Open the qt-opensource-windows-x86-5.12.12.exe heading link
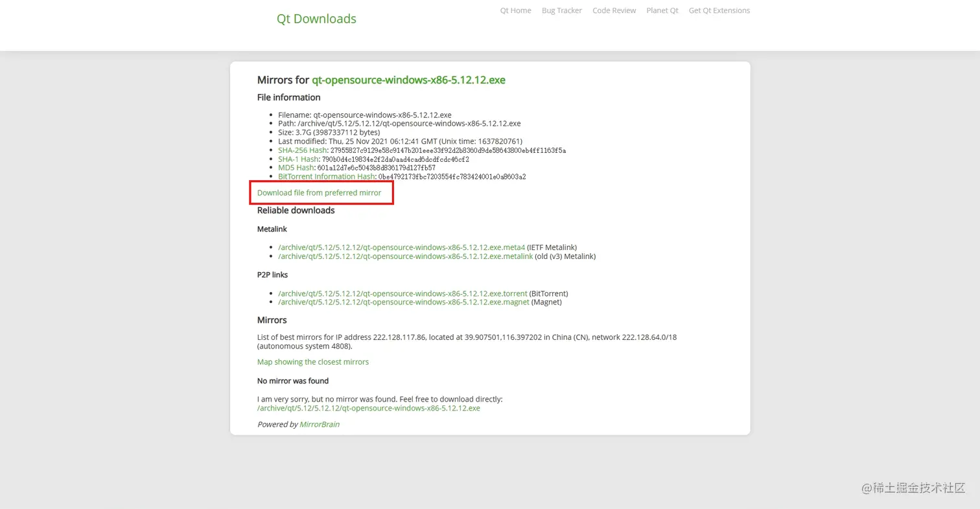 (408, 80)
